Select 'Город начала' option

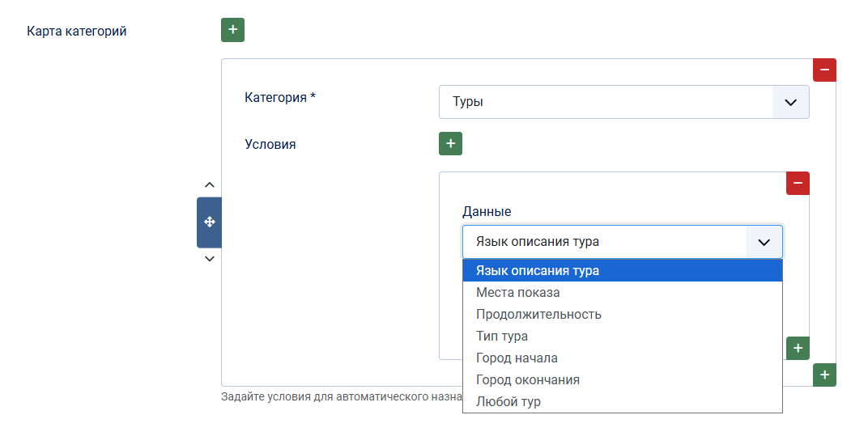click(623, 358)
